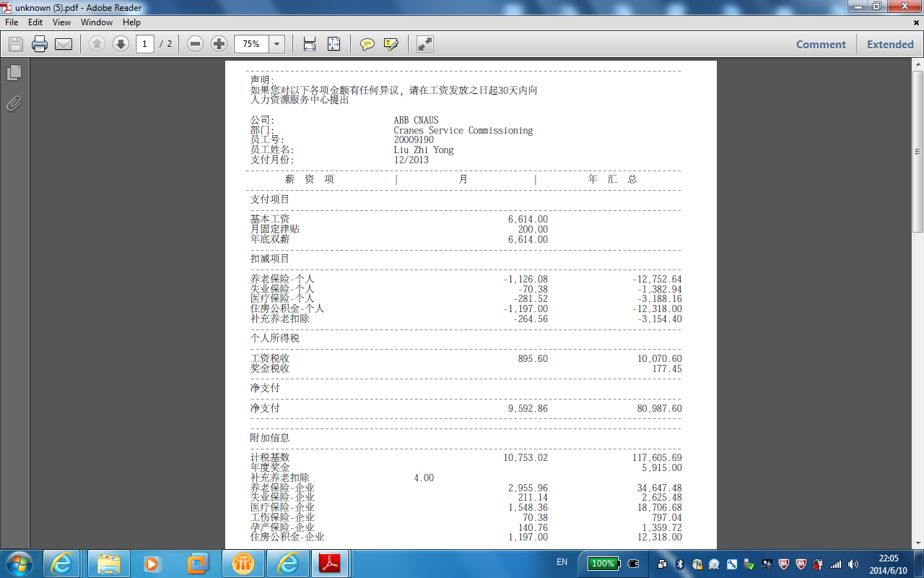Screen dimensions: 924x578
Task: Open the Comment pane
Action: tap(821, 44)
